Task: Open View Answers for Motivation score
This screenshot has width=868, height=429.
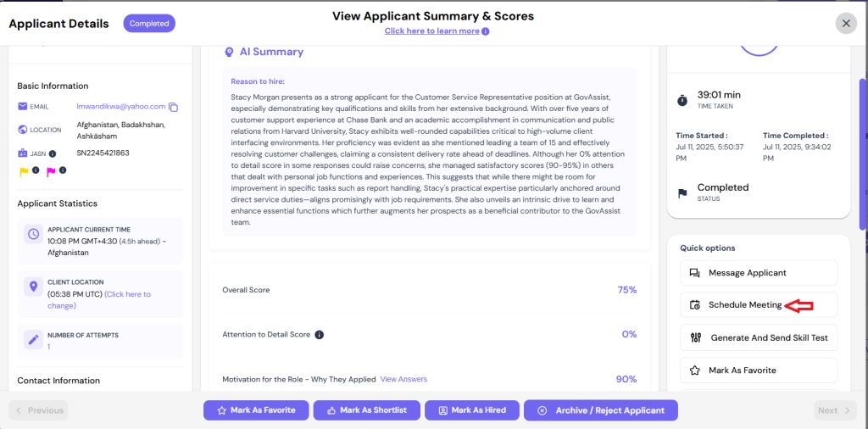Action: pyautogui.click(x=403, y=379)
